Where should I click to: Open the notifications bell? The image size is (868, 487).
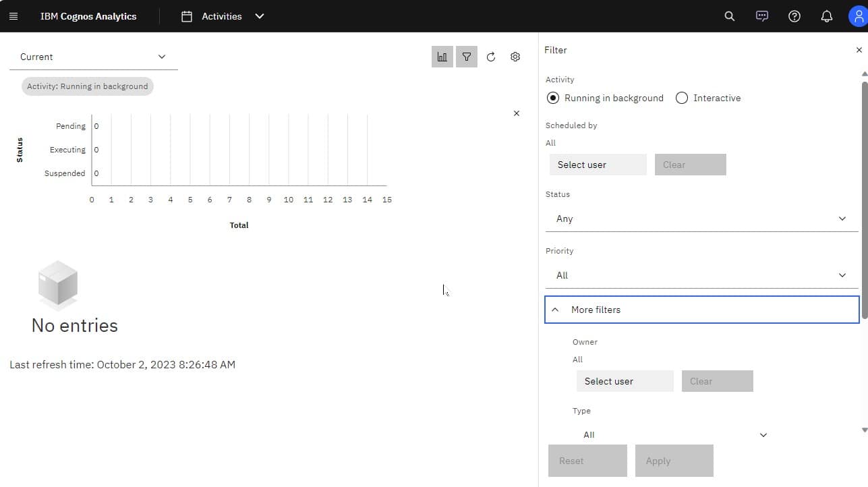[x=826, y=16]
